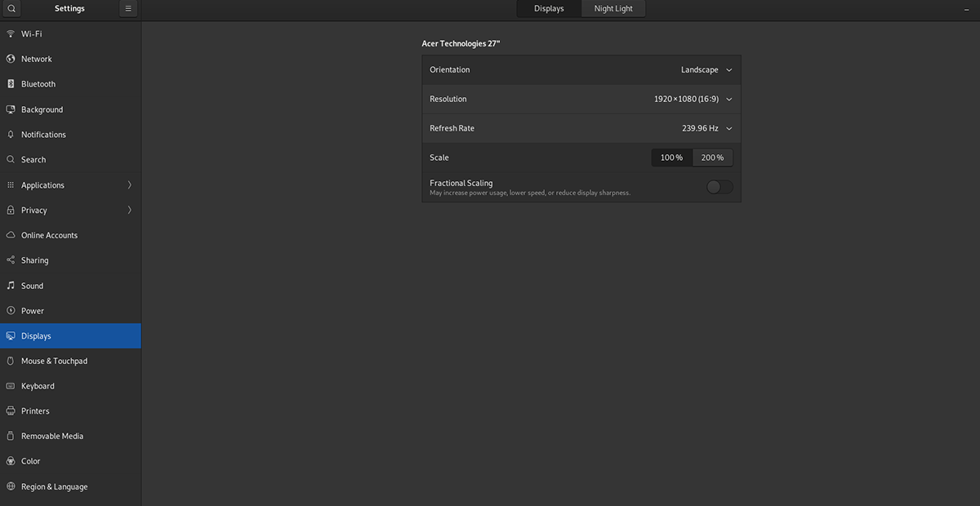Click the Printers icon in sidebar
The width and height of the screenshot is (980, 506).
pos(11,411)
